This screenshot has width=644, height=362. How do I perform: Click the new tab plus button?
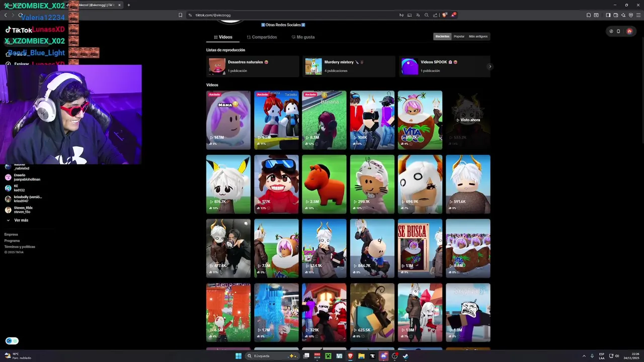(x=129, y=5)
